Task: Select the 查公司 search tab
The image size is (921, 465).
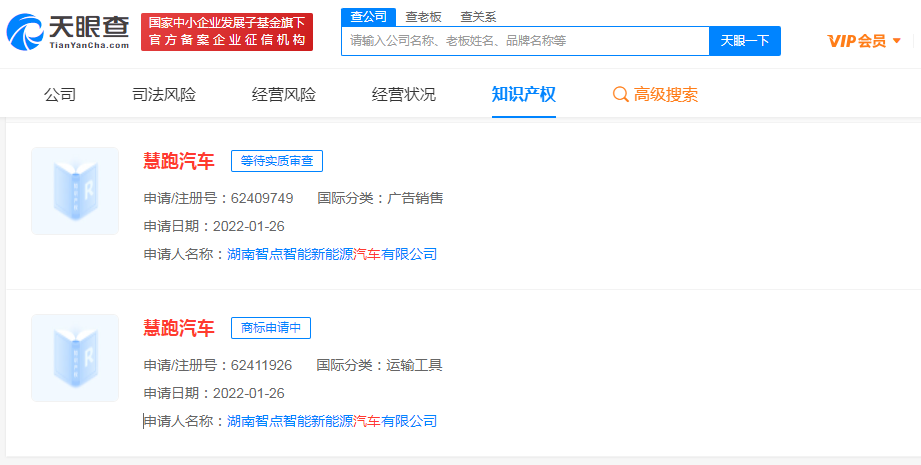Action: click(368, 16)
